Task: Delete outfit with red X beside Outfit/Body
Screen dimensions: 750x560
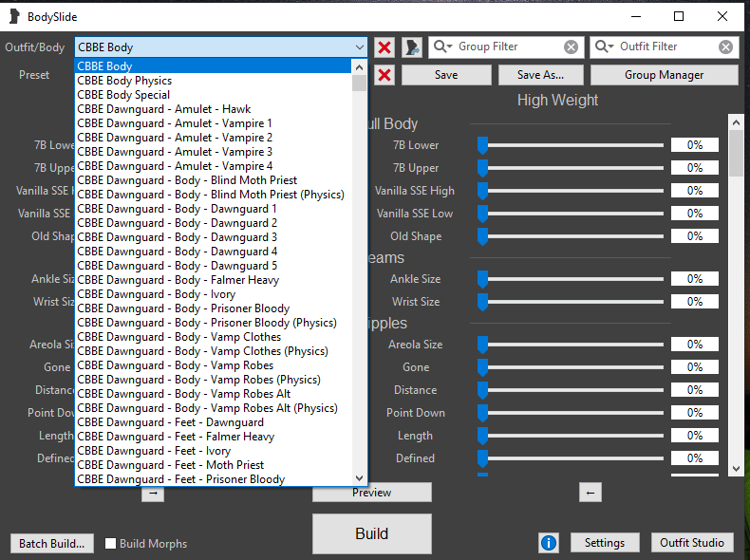Action: pyautogui.click(x=384, y=47)
